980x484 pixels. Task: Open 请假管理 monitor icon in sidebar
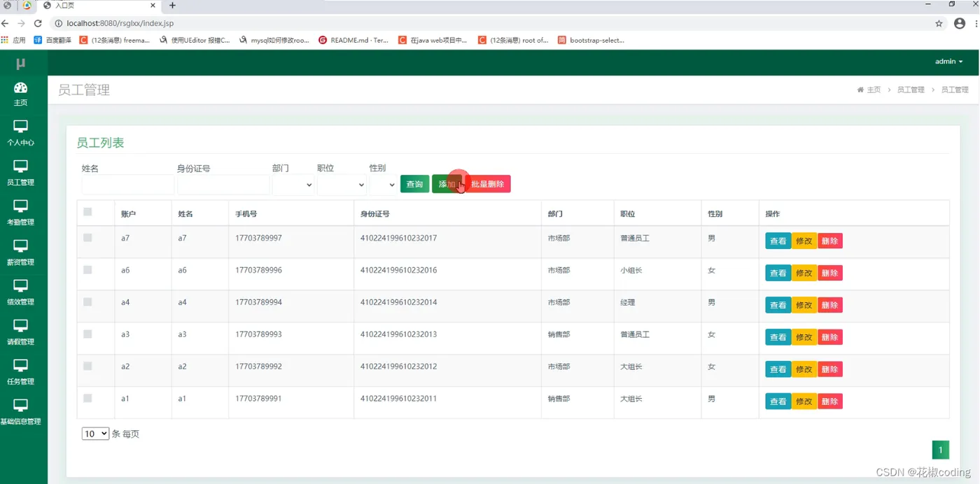20,326
